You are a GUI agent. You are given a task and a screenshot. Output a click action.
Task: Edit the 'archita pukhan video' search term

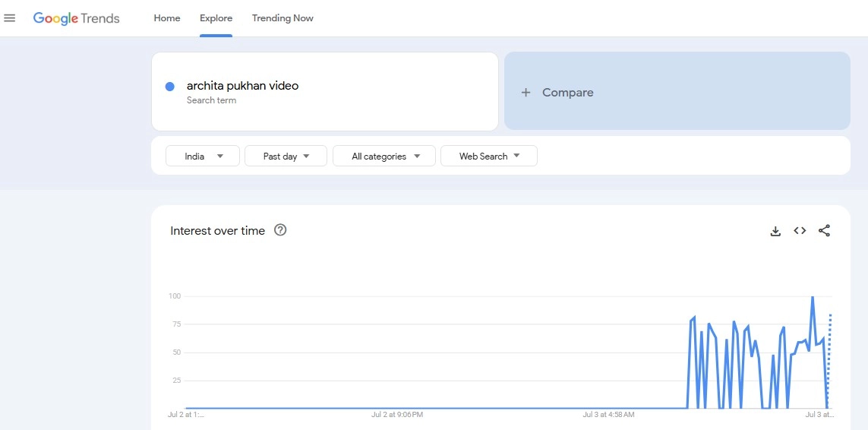(x=243, y=86)
